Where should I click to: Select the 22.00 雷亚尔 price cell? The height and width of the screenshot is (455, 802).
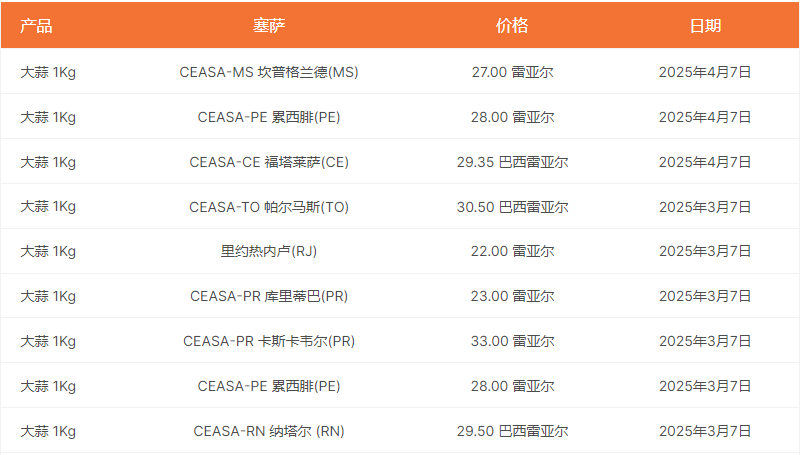point(512,251)
